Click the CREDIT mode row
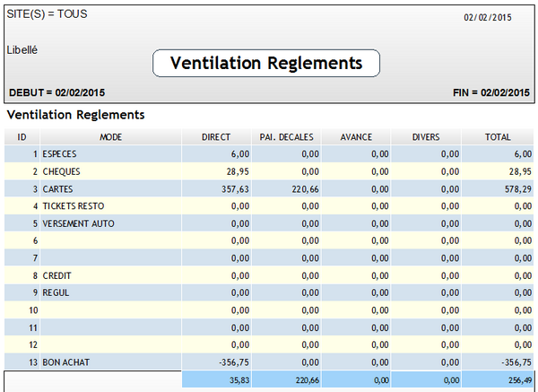 coord(57,275)
